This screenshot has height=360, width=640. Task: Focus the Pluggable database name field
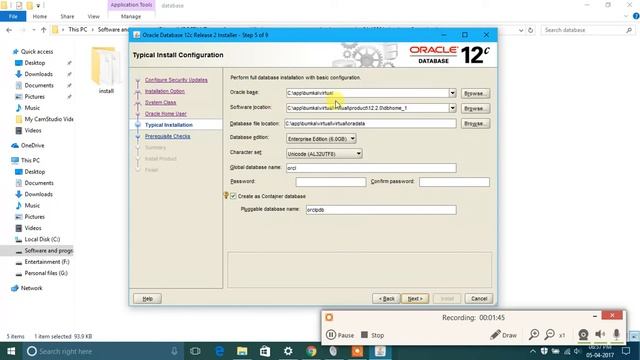(x=381, y=210)
